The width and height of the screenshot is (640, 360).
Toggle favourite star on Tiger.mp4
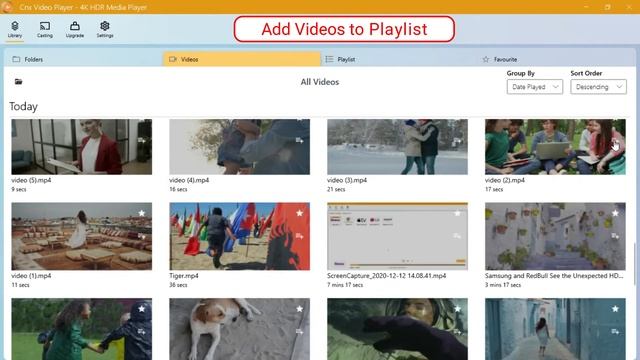click(299, 213)
